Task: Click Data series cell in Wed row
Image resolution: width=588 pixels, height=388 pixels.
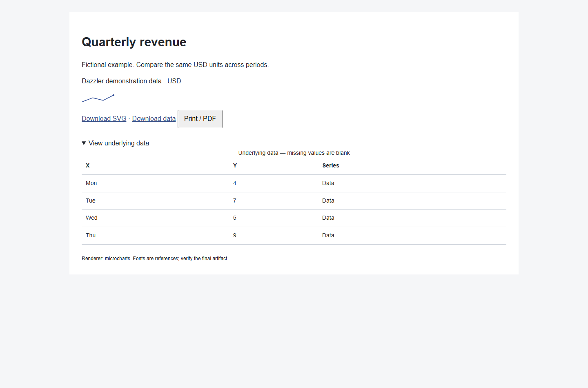Action: pyautogui.click(x=412, y=218)
